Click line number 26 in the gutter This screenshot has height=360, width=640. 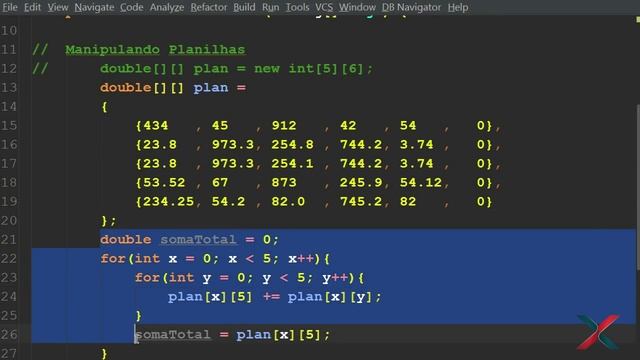point(9,335)
